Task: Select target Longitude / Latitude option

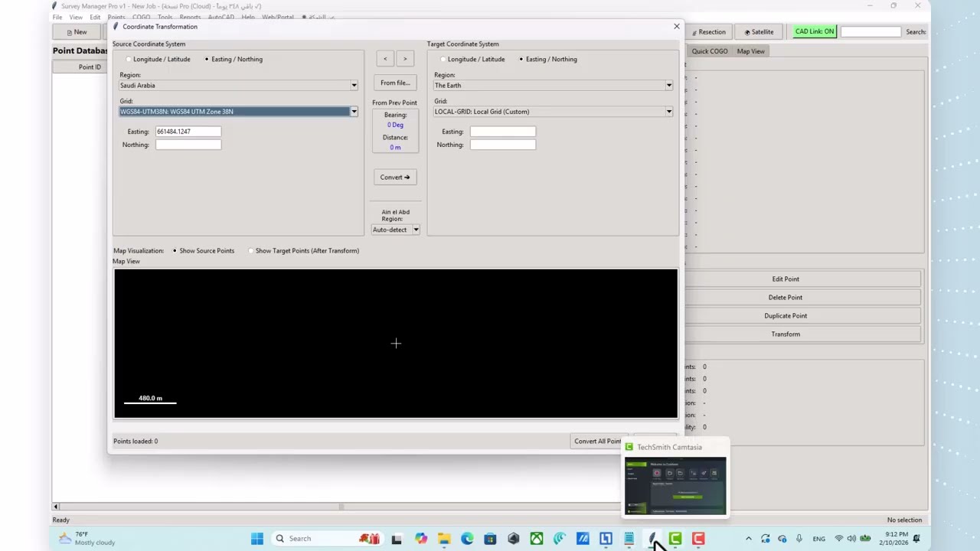Action: coord(472,59)
